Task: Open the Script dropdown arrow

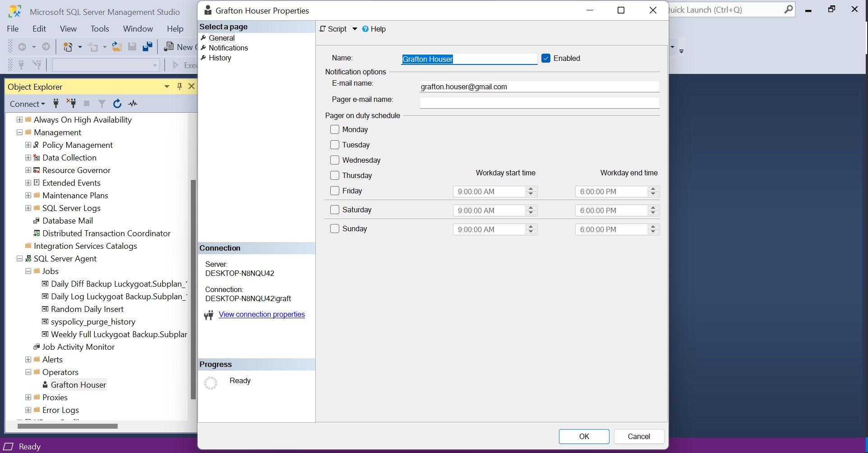Action: (x=355, y=29)
